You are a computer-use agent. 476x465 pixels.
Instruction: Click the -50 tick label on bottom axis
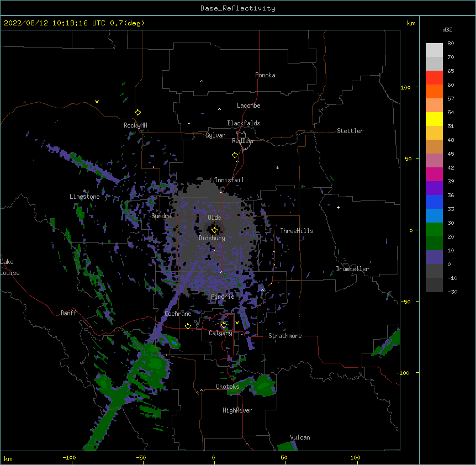coord(141,457)
